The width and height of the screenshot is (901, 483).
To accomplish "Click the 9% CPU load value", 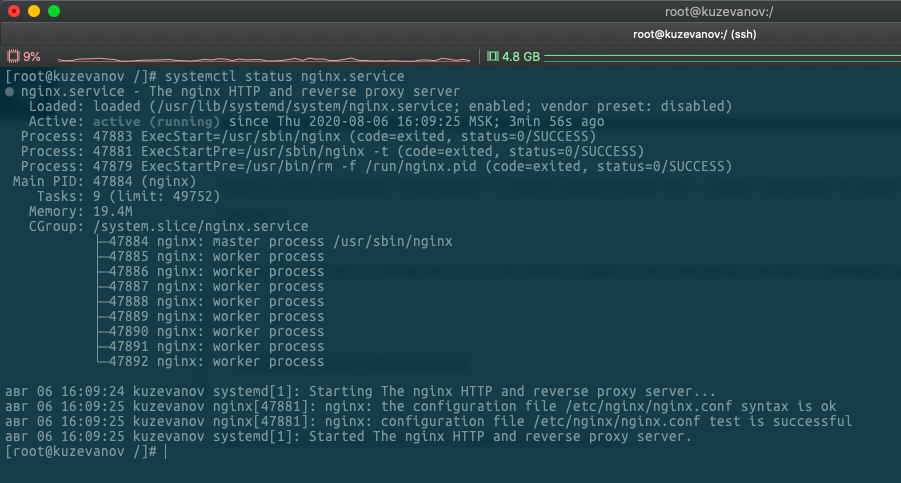I will pyautogui.click(x=32, y=57).
